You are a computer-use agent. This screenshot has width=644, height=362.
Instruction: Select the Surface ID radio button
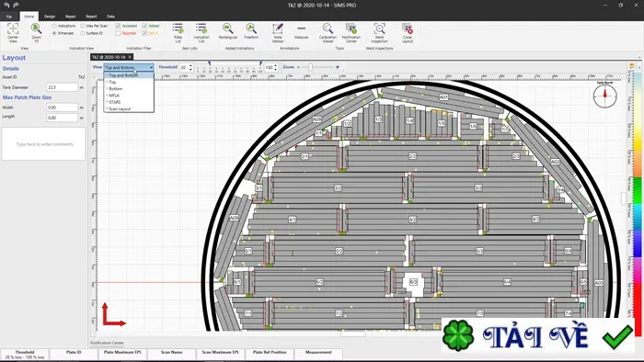pyautogui.click(x=83, y=33)
